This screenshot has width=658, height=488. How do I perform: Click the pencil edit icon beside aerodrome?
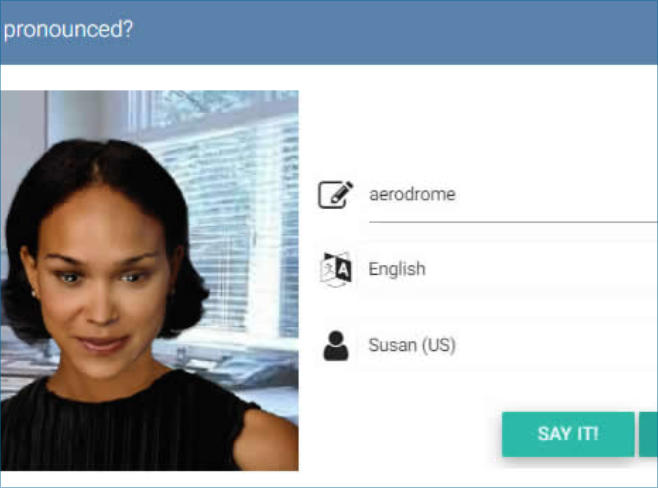point(335,194)
